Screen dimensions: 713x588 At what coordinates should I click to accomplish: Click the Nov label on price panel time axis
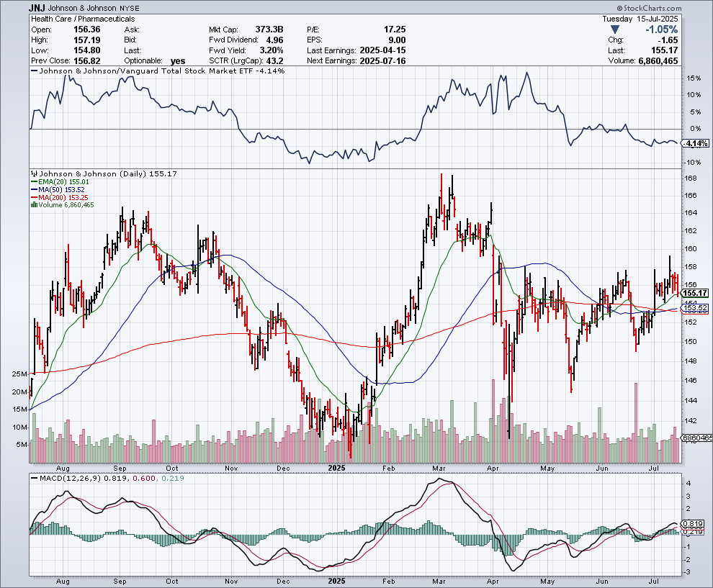[231, 468]
